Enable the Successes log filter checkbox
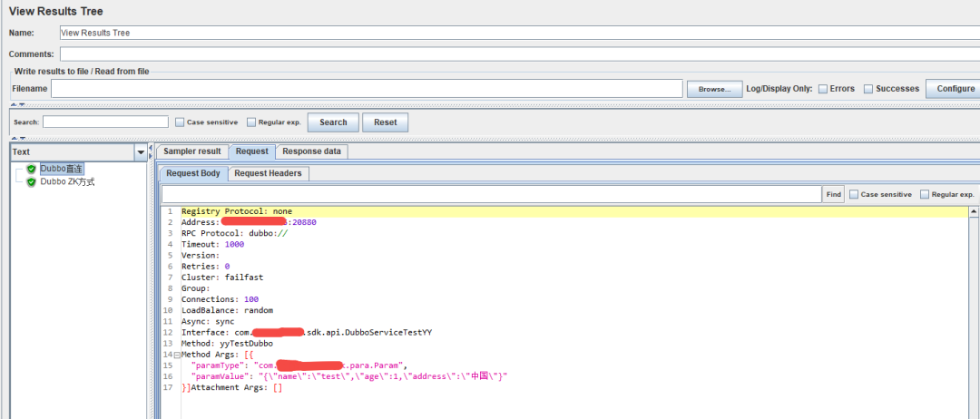The height and width of the screenshot is (419, 980). coord(868,89)
